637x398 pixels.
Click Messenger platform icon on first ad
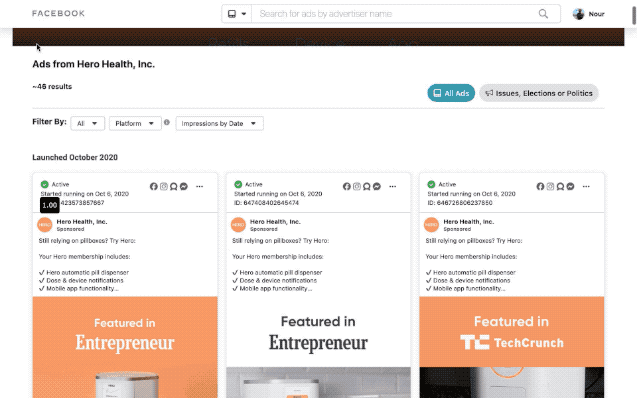(x=184, y=186)
